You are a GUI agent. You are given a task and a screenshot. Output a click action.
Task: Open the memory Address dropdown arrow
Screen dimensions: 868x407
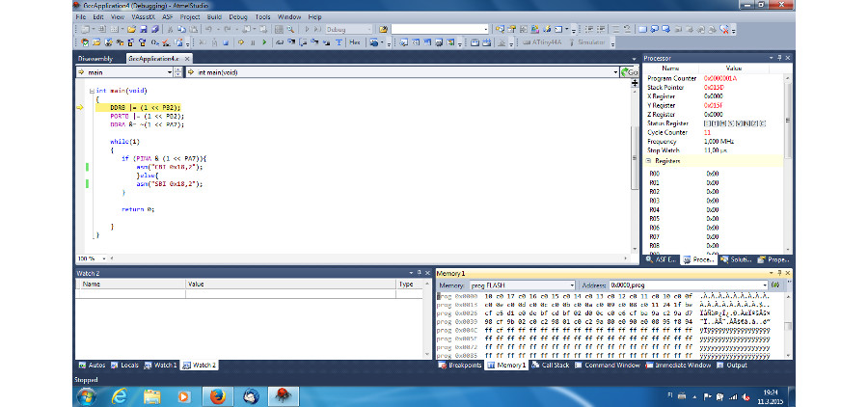pyautogui.click(x=765, y=285)
